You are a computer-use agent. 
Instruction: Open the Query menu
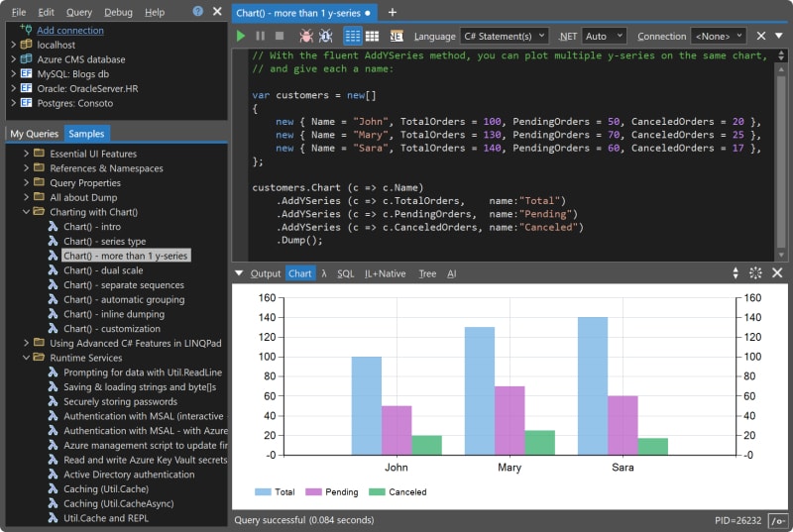tap(79, 12)
